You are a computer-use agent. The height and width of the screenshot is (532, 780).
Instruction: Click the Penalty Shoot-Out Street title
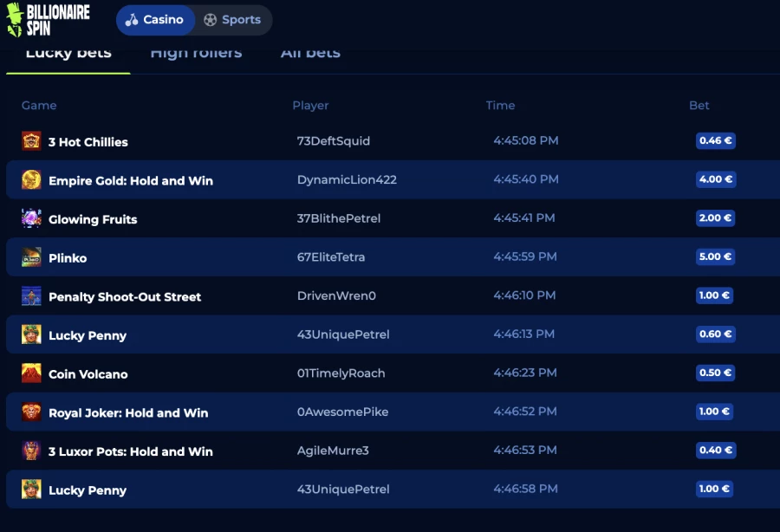pos(125,297)
